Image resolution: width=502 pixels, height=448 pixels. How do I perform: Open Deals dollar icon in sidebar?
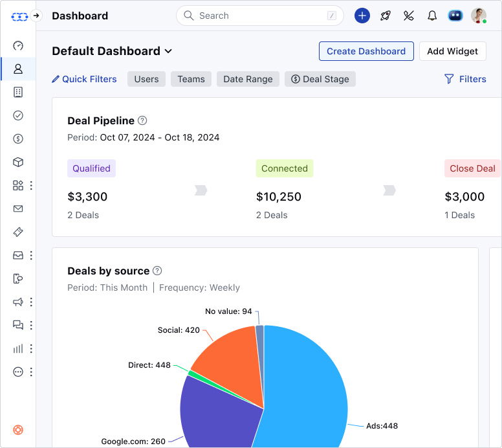pos(18,139)
